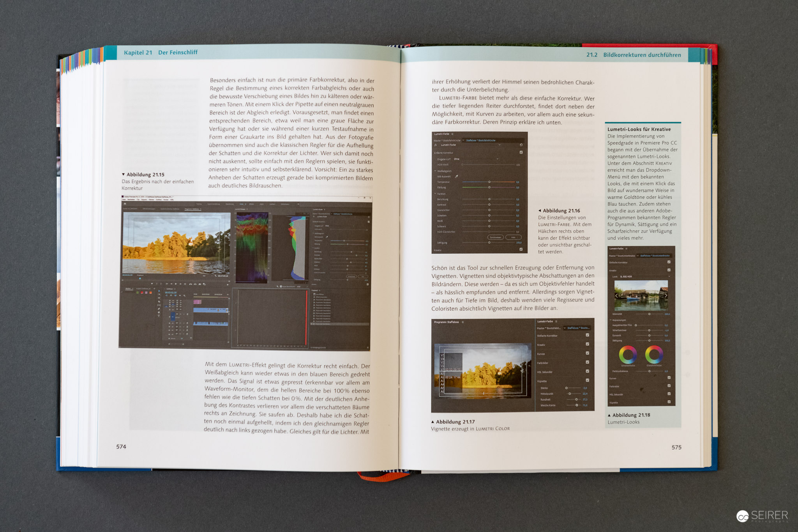Click the Mittelpunkt slider handle

570,394
